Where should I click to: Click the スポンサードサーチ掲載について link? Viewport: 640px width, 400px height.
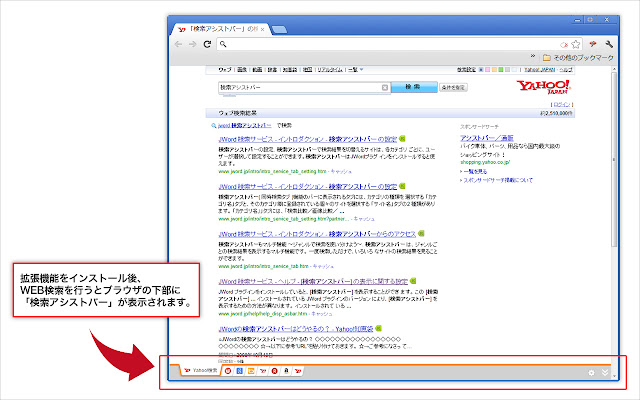(498, 180)
